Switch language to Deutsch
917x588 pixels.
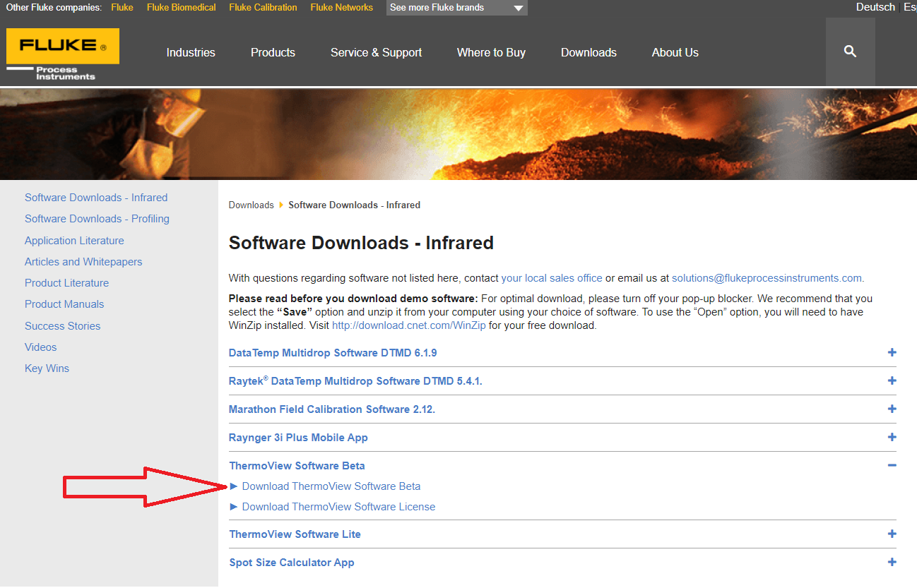(x=875, y=7)
